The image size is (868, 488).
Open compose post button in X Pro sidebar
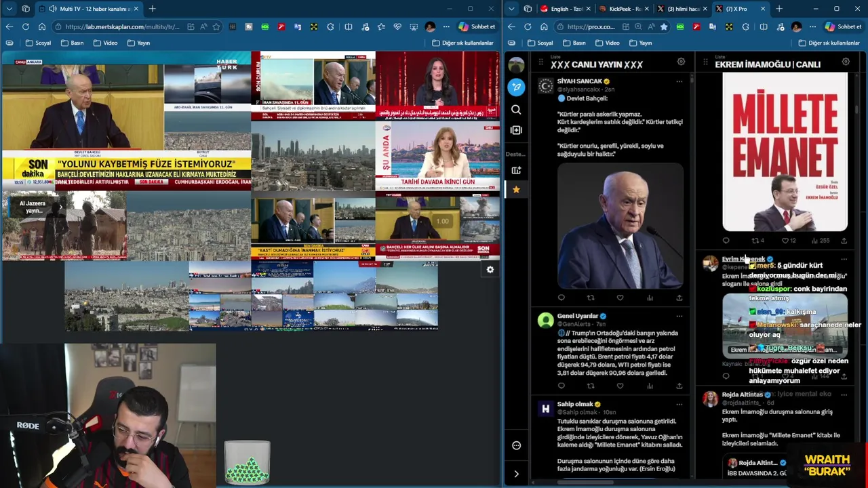(516, 87)
